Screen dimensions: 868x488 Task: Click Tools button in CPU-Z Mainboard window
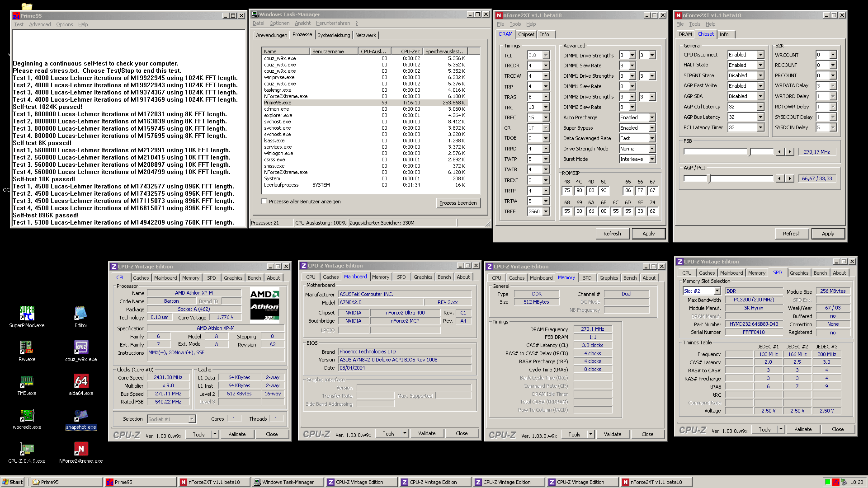tap(388, 433)
